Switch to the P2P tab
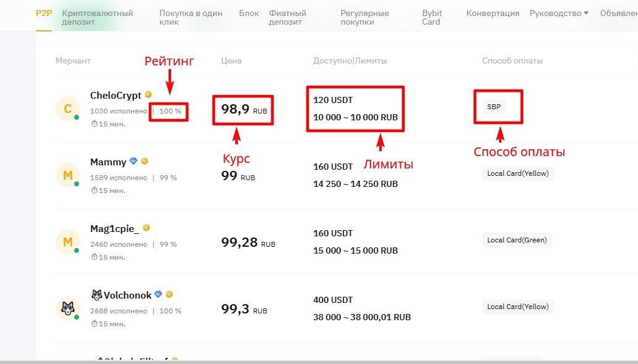638x364 pixels. tap(44, 13)
